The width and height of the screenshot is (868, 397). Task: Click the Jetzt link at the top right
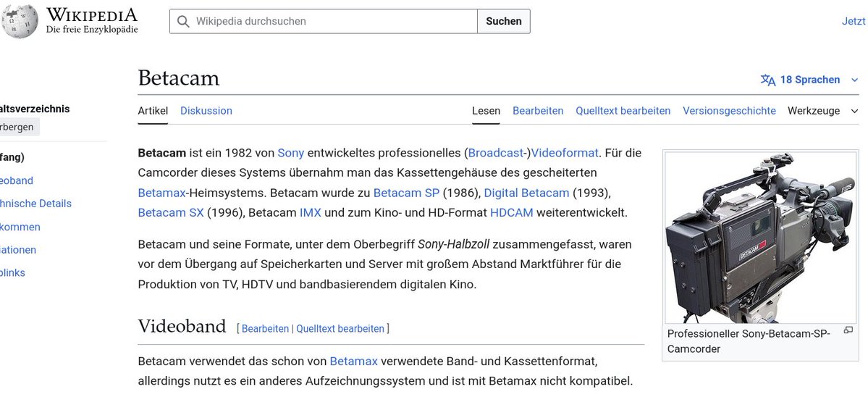[x=854, y=21]
